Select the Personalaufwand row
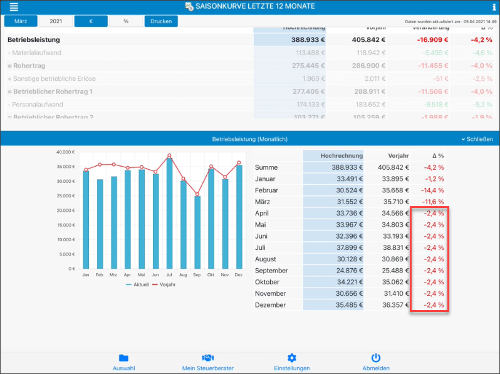500x374 pixels. point(249,105)
